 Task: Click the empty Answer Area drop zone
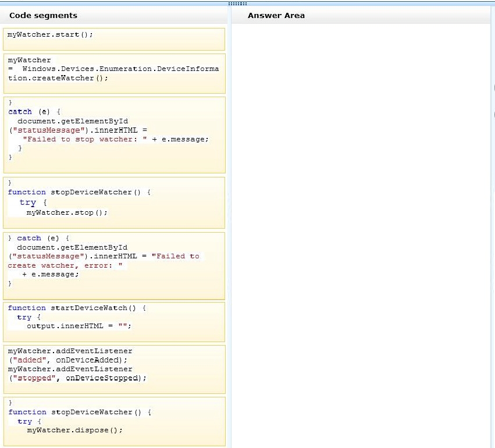(x=361, y=235)
